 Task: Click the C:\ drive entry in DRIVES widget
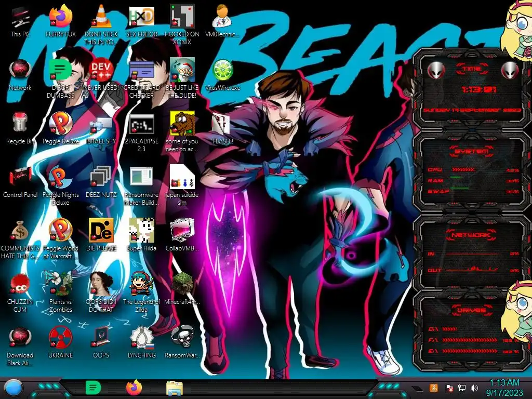click(443, 329)
